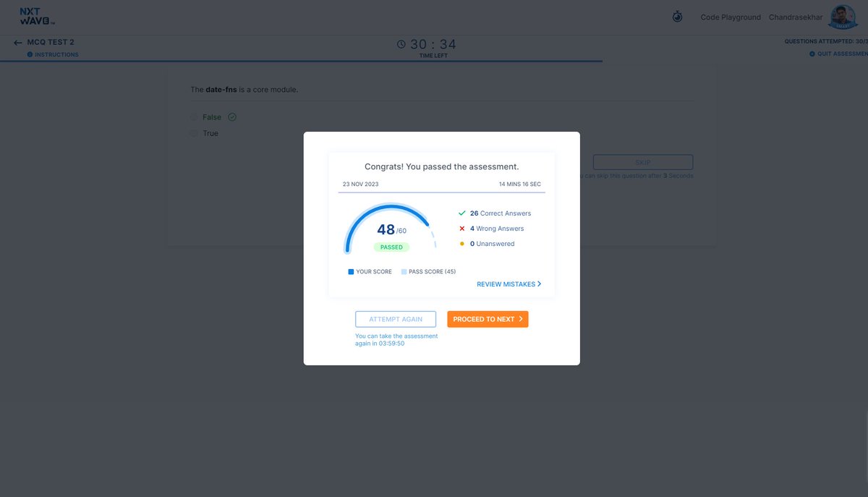Click the 23 NOV 2023 date text
This screenshot has height=497, width=868.
click(360, 184)
